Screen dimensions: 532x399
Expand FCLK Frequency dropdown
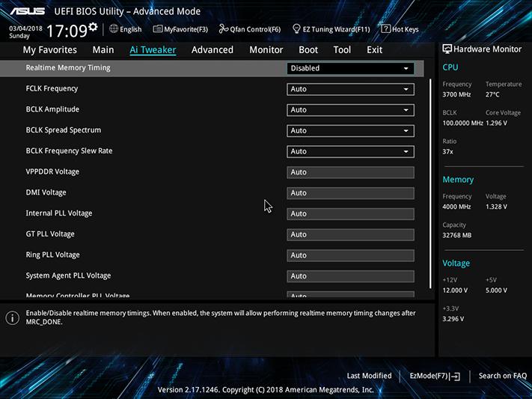[x=350, y=89]
